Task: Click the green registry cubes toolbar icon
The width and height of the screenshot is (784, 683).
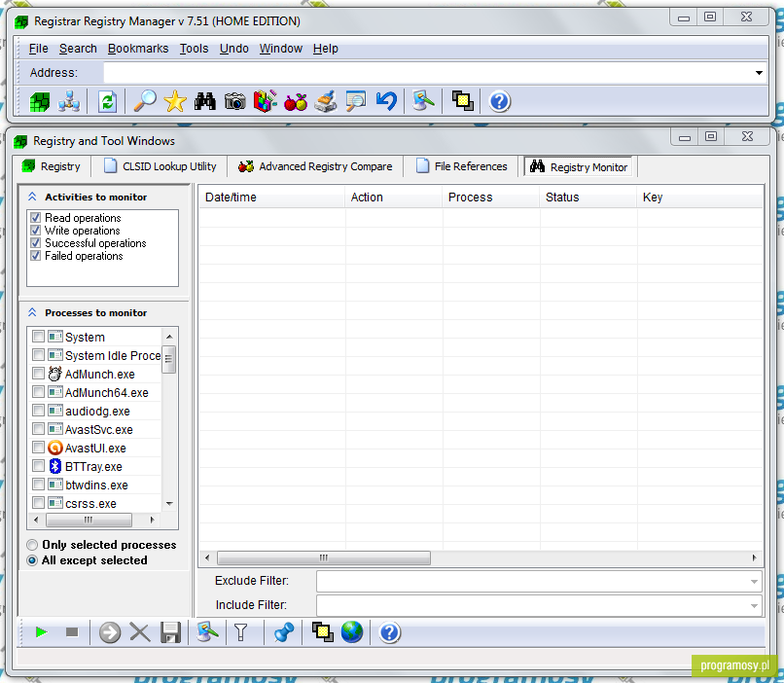Action: (40, 101)
